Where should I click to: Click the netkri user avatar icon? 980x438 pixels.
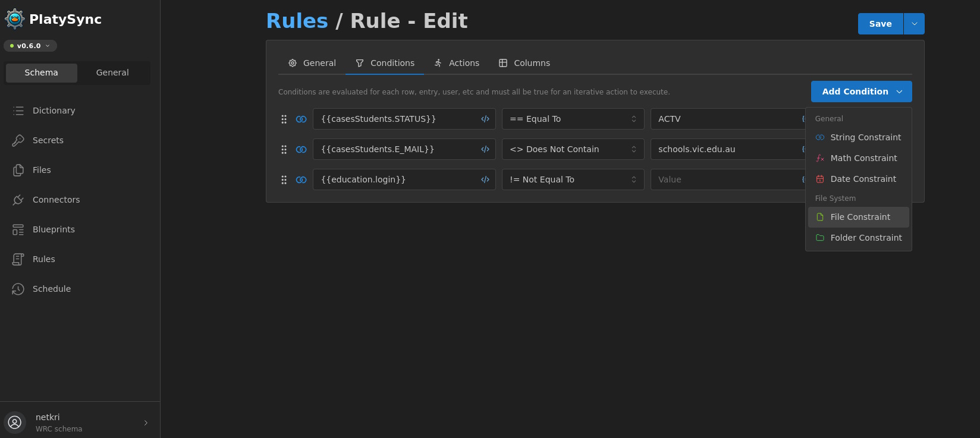(15, 423)
